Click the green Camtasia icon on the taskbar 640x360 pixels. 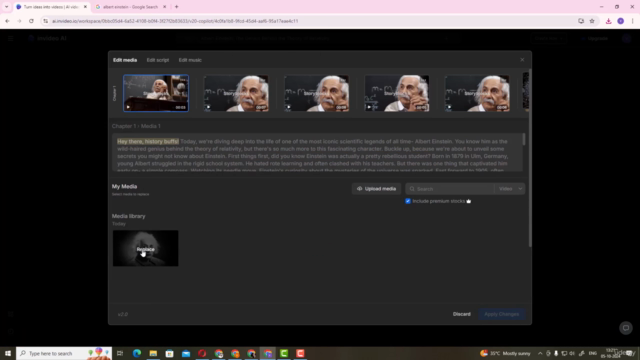(x=284, y=353)
